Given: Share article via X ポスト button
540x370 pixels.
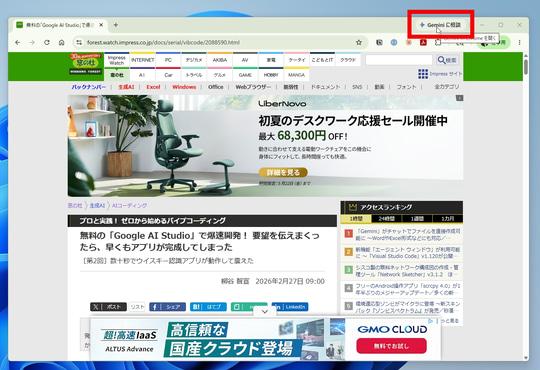Looking at the screenshot, I should (108, 307).
